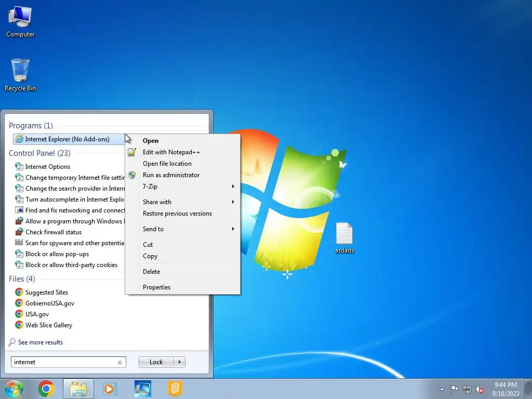
Task: Click the Chrome icon beside USA.gov
Action: [19, 314]
